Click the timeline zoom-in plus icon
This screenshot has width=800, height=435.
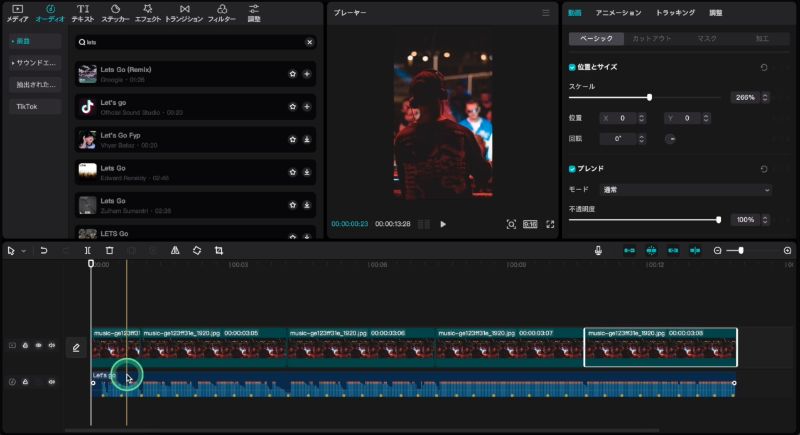click(787, 250)
